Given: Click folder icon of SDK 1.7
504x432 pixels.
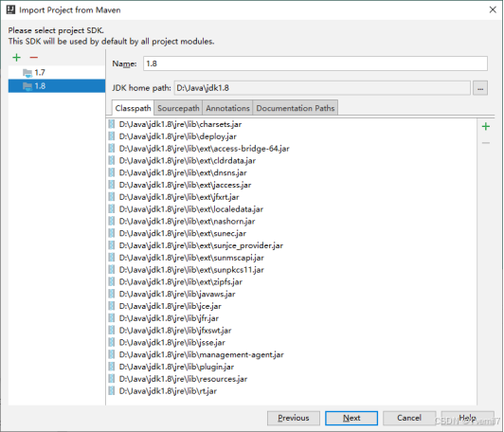Looking at the screenshot, I should click(x=27, y=73).
